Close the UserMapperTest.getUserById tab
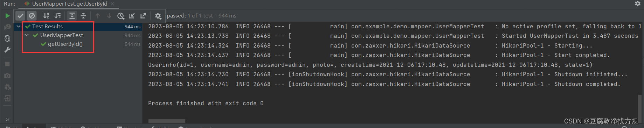 pyautogui.click(x=112, y=4)
